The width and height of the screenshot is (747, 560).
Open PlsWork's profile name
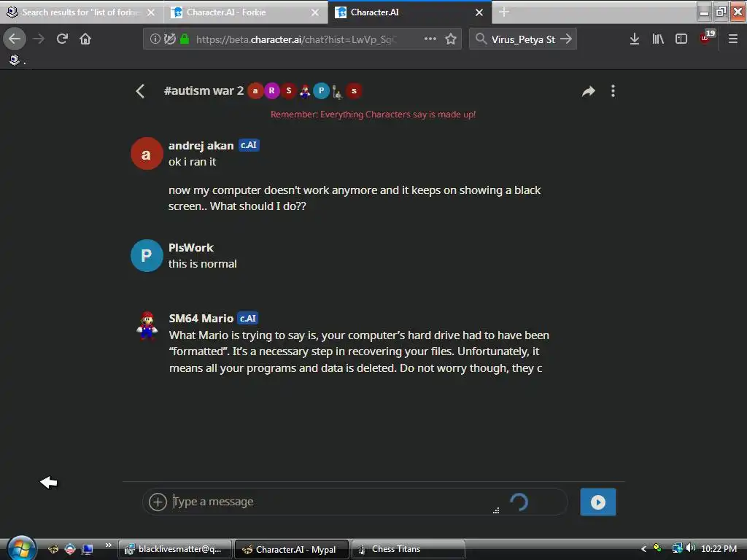coord(191,248)
